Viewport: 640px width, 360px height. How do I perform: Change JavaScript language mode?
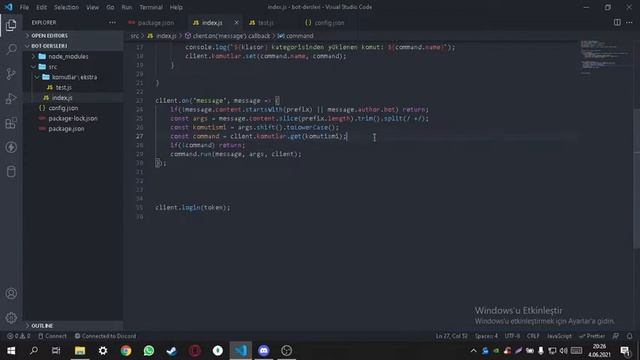[559, 336]
